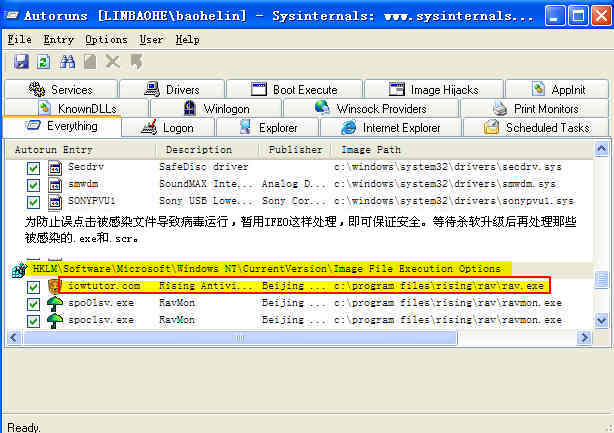614x433 pixels.
Task: Uncheck the iowtutor.com entry checkbox
Action: pos(33,287)
